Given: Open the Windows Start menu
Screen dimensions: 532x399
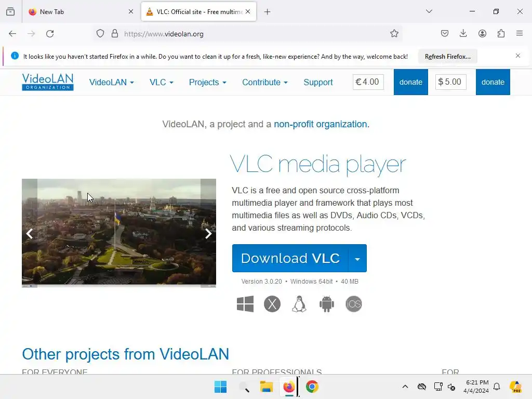Looking at the screenshot, I should (x=220, y=387).
